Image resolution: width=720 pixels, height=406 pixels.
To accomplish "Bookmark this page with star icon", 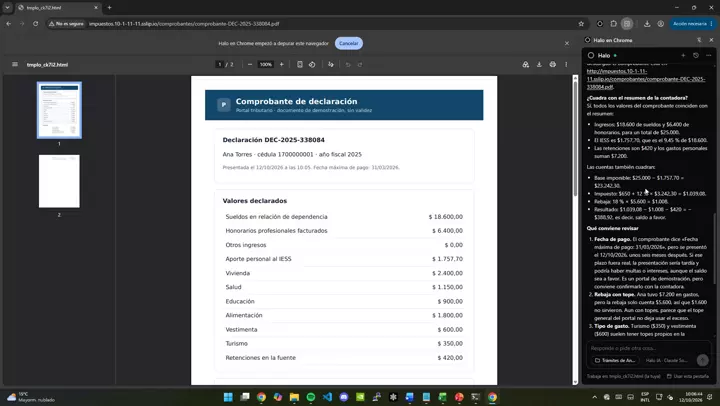I will tap(581, 23).
